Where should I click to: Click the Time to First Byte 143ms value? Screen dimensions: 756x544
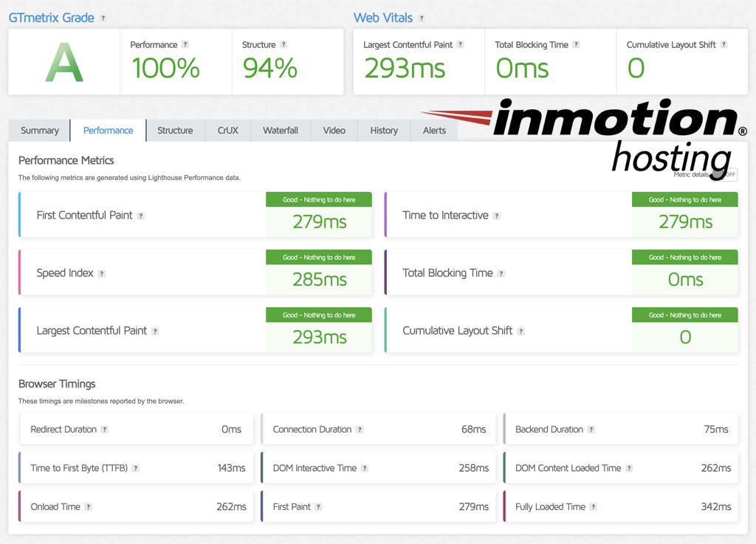coord(231,469)
